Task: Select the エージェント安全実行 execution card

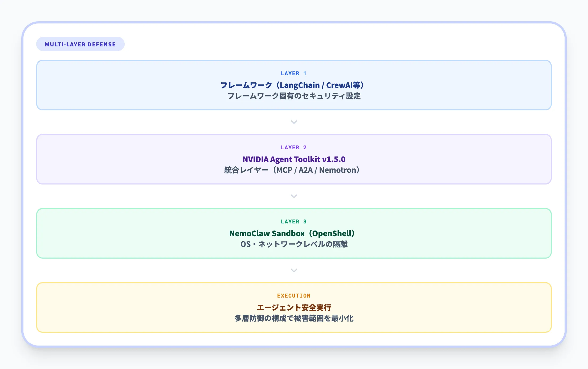Action: (294, 307)
